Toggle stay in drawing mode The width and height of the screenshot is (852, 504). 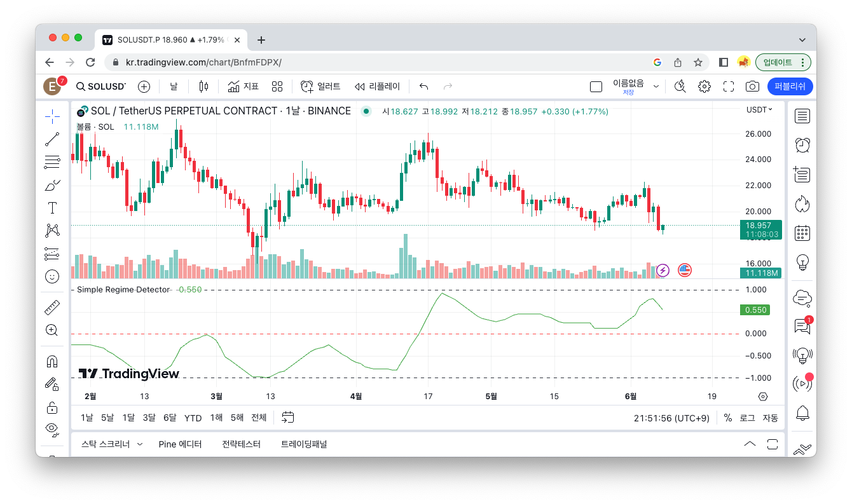[52, 385]
